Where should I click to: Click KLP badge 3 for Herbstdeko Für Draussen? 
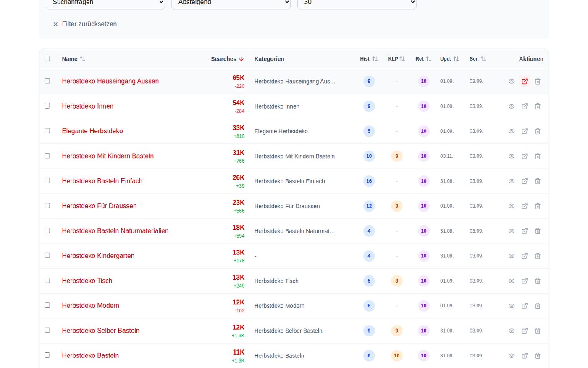pos(396,206)
